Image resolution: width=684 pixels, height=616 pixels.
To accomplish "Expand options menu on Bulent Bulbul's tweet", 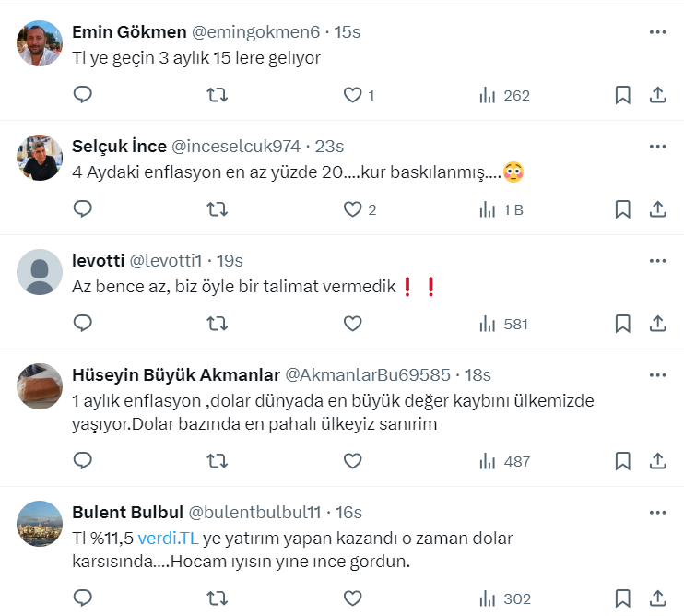I will click(657, 513).
